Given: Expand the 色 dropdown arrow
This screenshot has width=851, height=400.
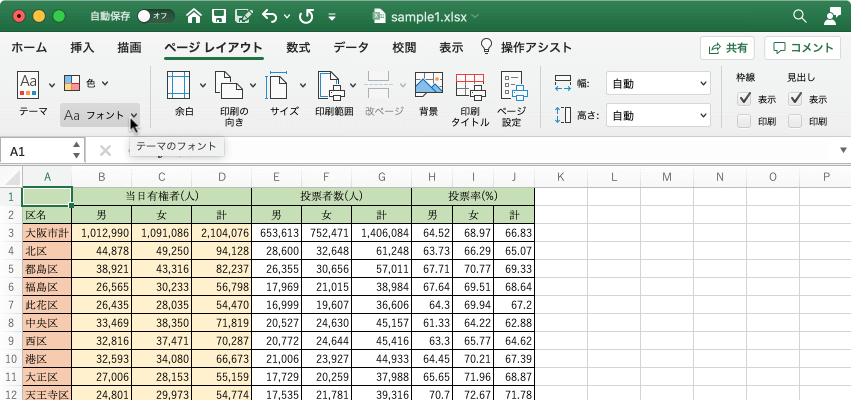Looking at the screenshot, I should [105, 84].
